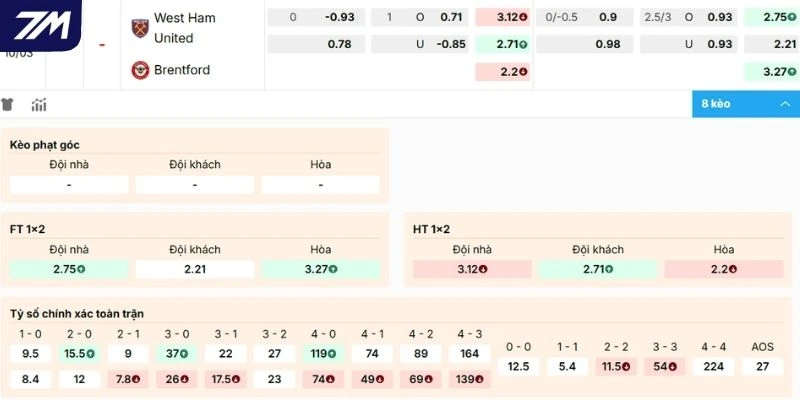Pick FT 1×2 Hòa odds 3.27

(321, 269)
